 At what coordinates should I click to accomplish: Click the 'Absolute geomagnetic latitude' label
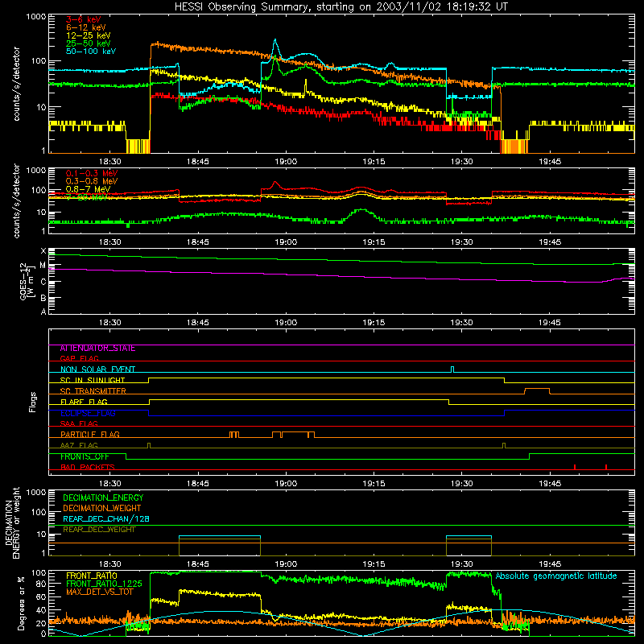point(556,576)
